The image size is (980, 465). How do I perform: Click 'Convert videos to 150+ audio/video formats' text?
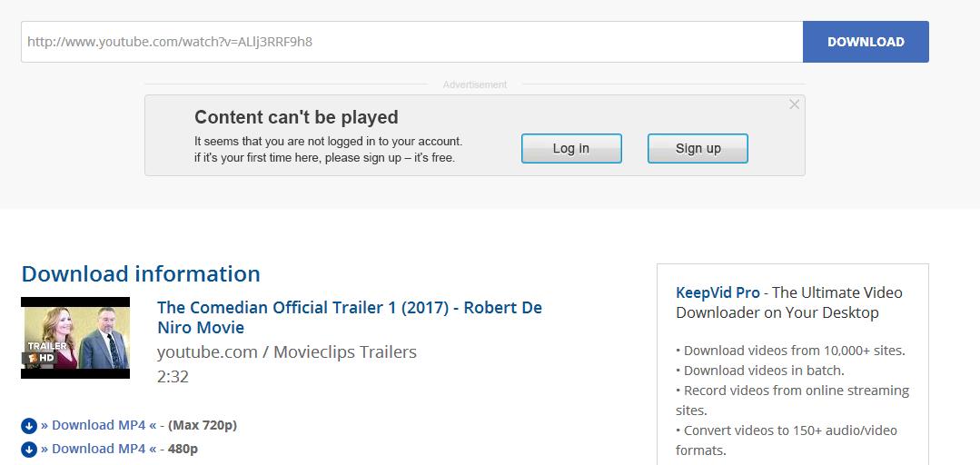click(x=787, y=440)
